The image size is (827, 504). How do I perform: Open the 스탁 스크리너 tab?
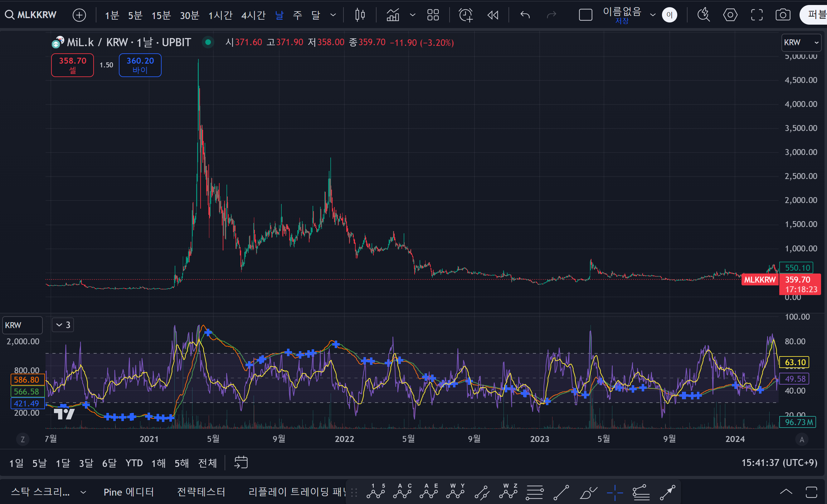[x=40, y=492]
